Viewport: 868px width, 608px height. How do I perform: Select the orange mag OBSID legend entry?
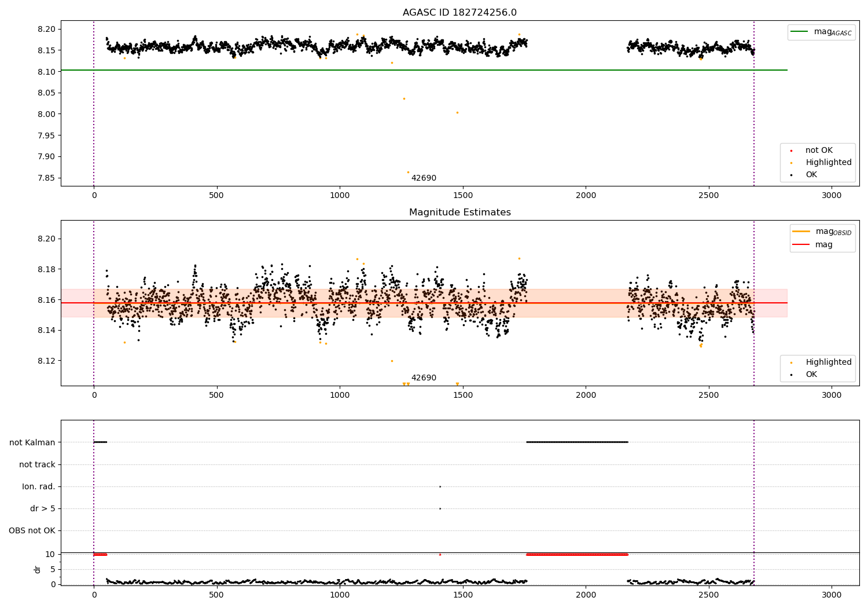pyautogui.click(x=822, y=232)
